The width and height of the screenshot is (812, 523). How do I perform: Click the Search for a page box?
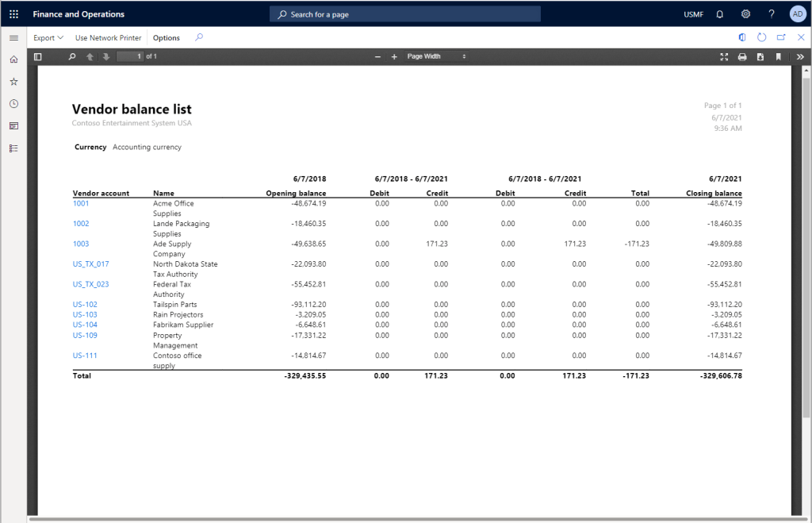(405, 14)
